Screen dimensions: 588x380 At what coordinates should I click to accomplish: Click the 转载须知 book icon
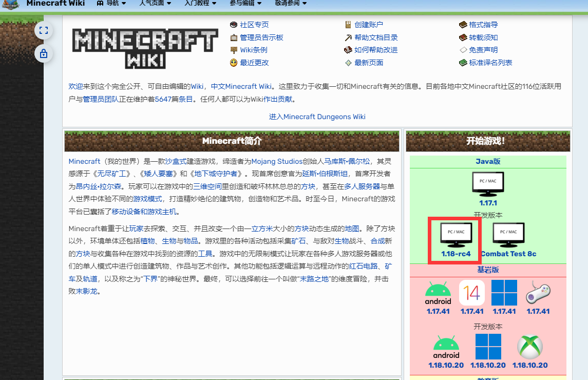(463, 37)
